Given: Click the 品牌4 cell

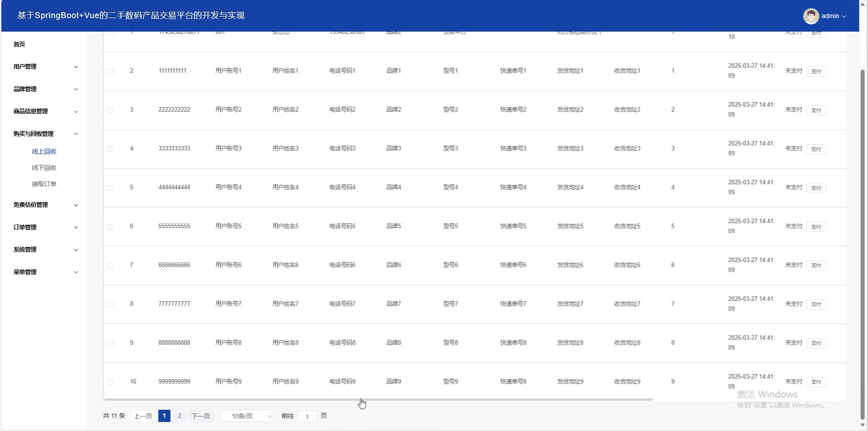Looking at the screenshot, I should tap(394, 187).
